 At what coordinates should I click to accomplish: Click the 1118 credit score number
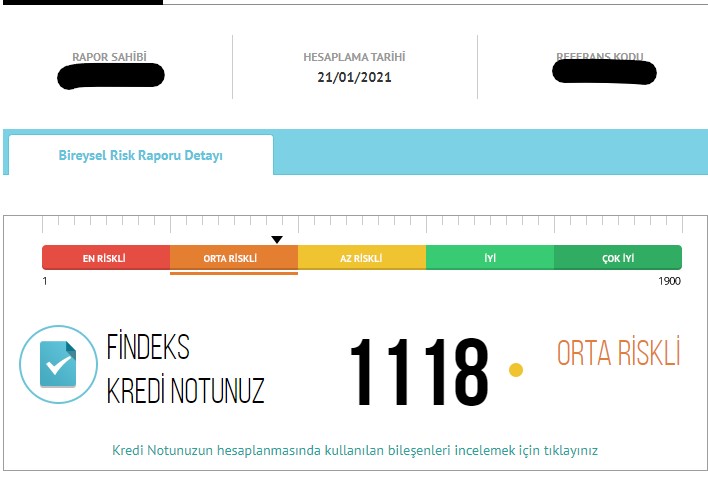pyautogui.click(x=418, y=370)
